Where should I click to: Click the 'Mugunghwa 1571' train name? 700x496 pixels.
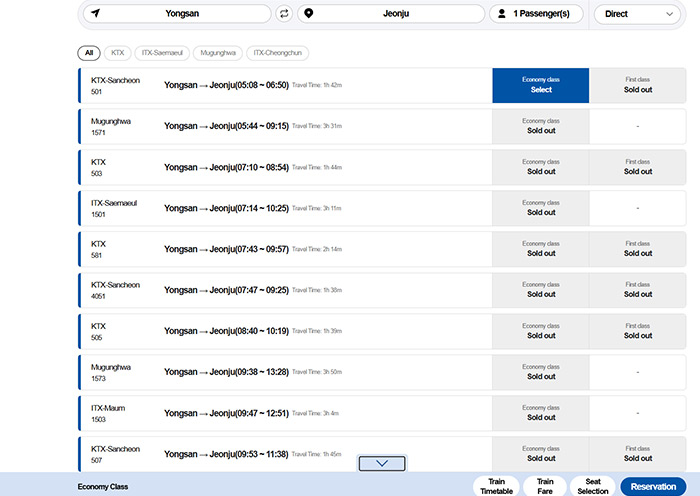tap(111, 127)
